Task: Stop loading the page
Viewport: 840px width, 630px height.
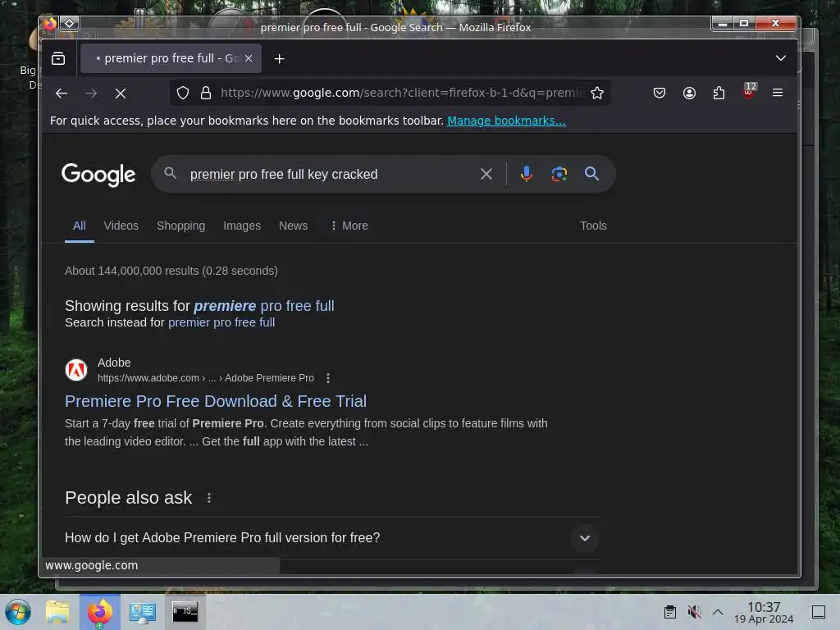Action: [x=121, y=94]
